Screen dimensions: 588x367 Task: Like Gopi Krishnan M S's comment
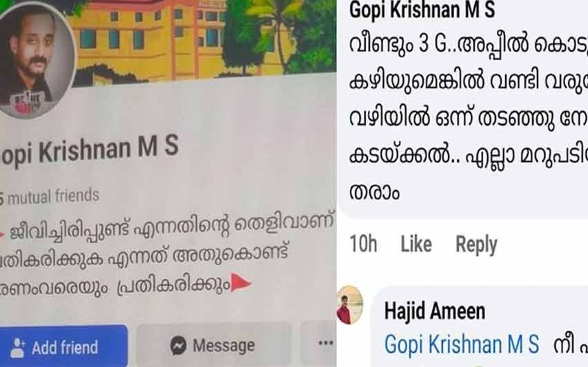coord(416,244)
